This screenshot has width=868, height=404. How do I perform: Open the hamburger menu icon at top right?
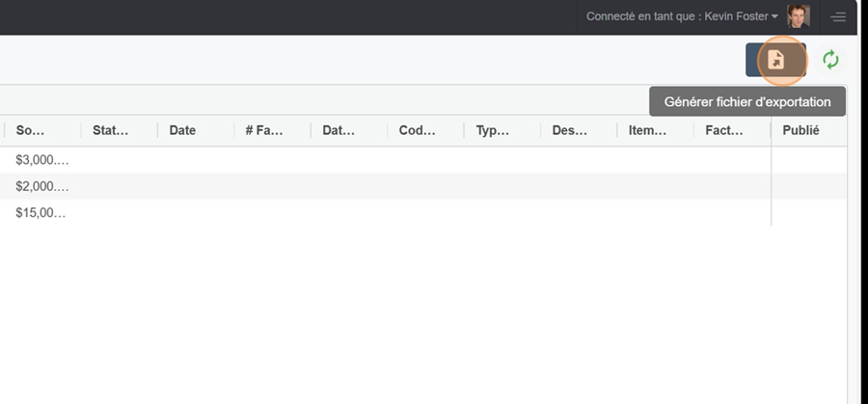837,17
